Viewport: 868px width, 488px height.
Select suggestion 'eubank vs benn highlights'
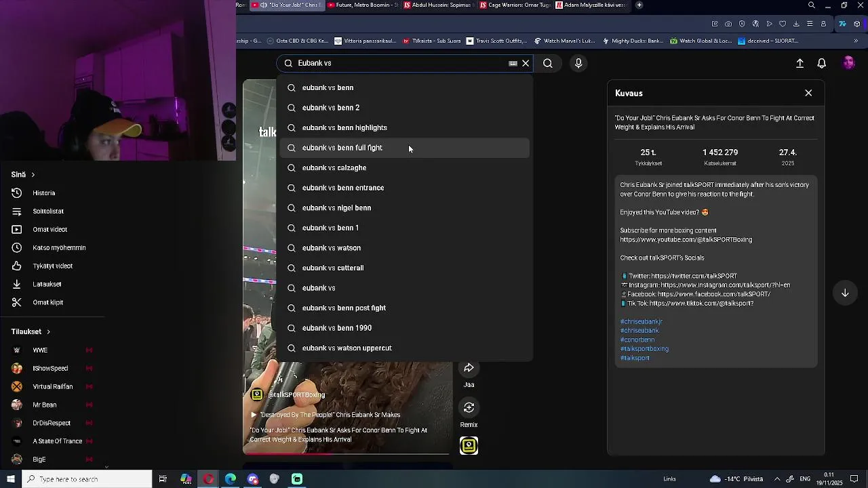404,127
